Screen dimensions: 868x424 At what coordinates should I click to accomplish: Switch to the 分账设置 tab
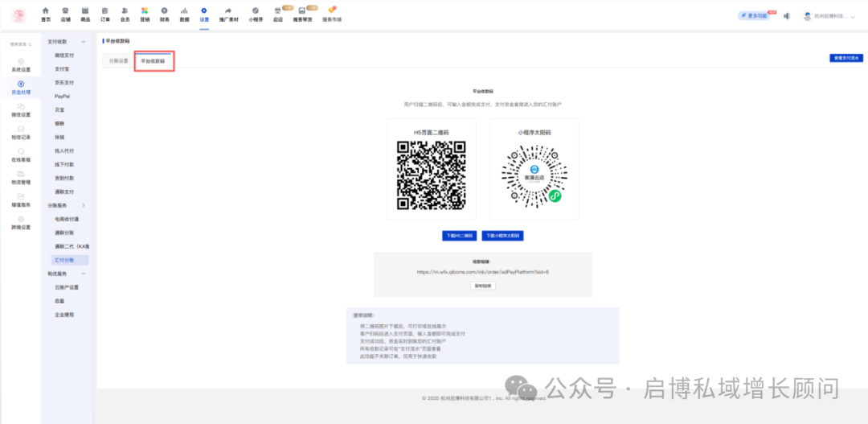(118, 60)
